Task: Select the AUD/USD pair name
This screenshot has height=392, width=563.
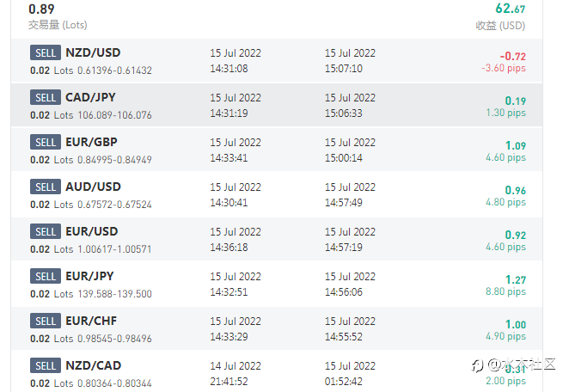Action: 93,187
